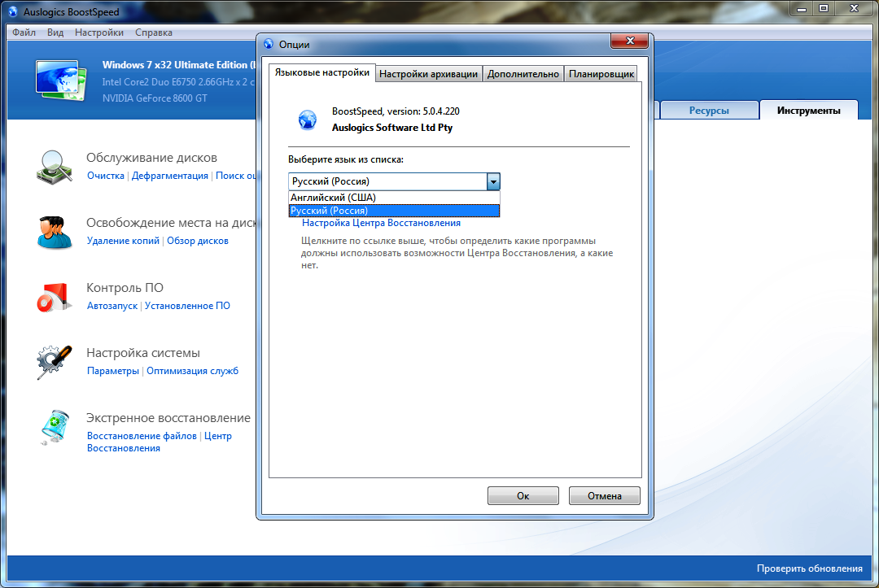Click the Контроль ПО heading
Viewport: 879px width, 588px height.
click(x=125, y=288)
